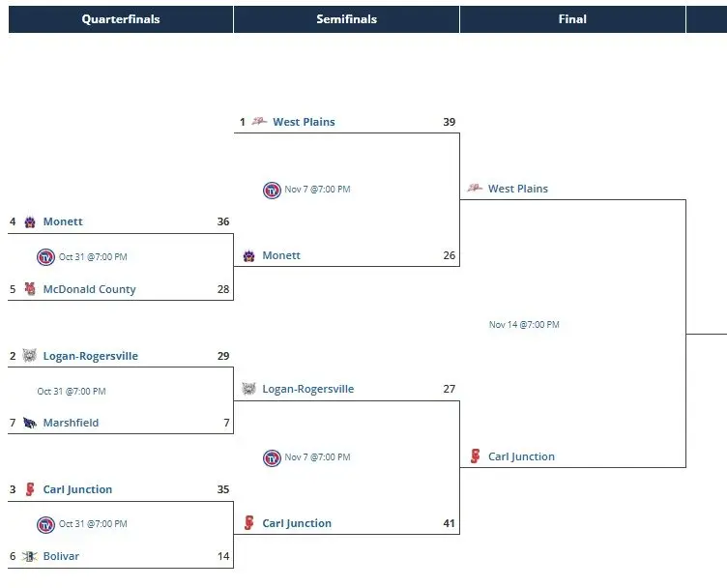Screen dimensions: 727x588
Task: Click the West Plains logo in the Semifinals column
Action: (259, 122)
